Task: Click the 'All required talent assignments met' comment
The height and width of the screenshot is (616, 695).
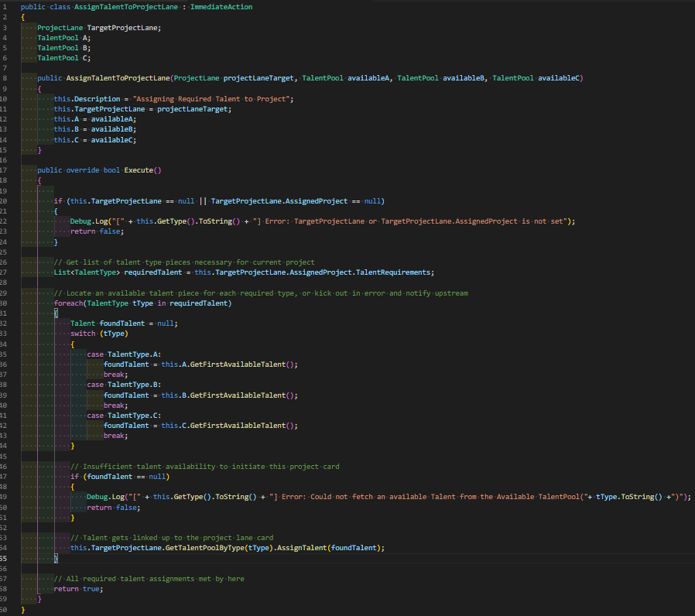Action: point(149,579)
